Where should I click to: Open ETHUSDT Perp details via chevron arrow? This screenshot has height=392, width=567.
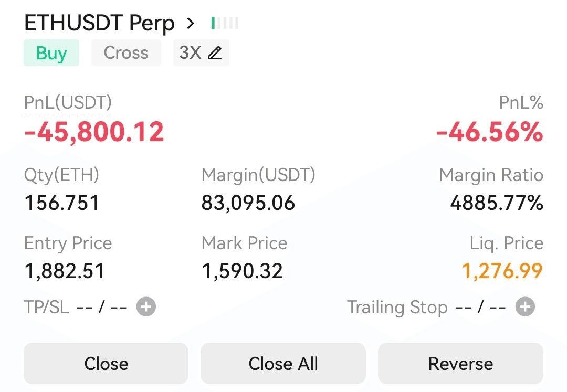point(190,23)
